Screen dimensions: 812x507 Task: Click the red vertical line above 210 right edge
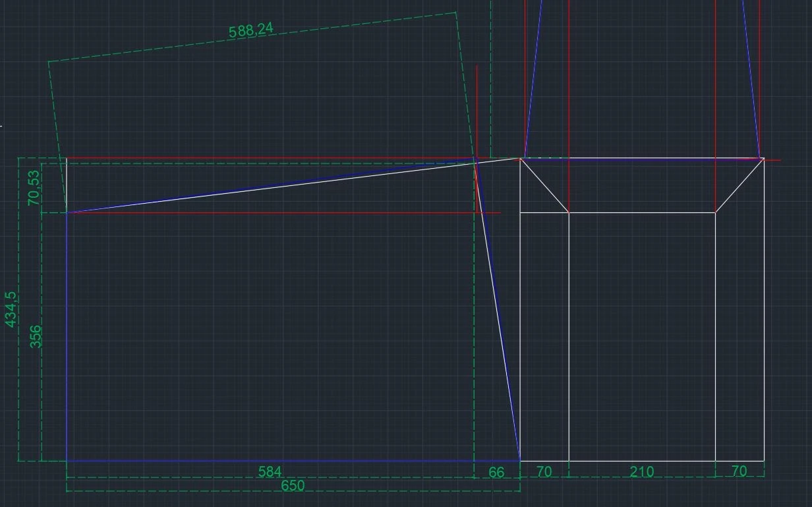tap(716, 99)
